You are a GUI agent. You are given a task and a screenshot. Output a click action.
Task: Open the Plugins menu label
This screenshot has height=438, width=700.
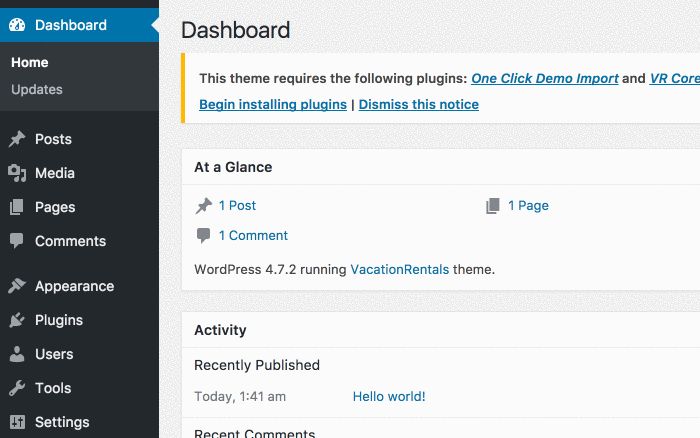coord(59,320)
